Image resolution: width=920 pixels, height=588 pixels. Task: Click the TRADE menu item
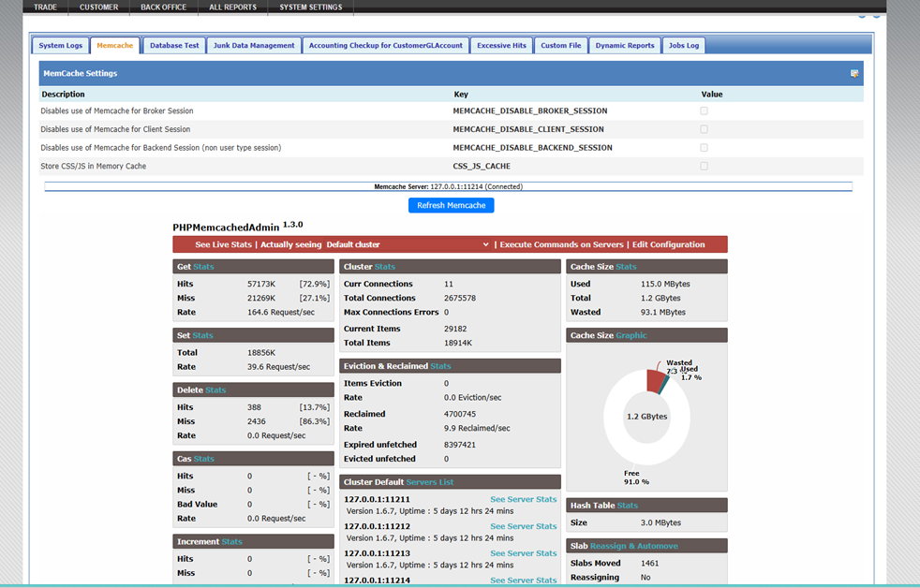click(x=44, y=7)
